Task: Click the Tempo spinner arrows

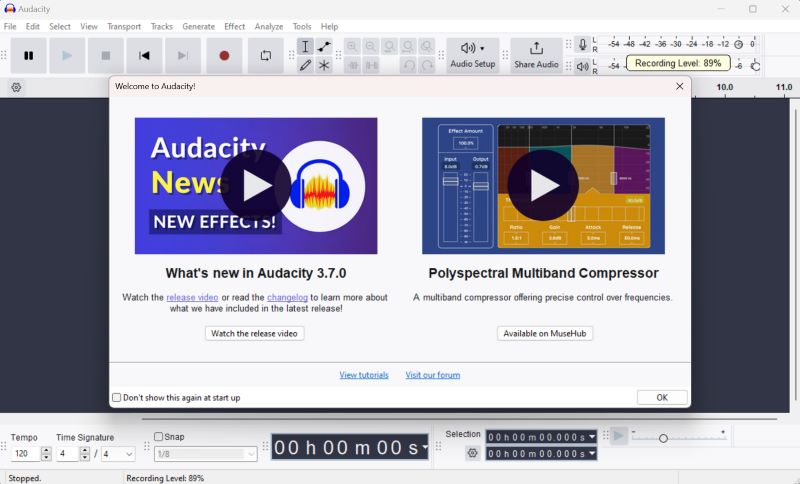Action: click(x=46, y=453)
